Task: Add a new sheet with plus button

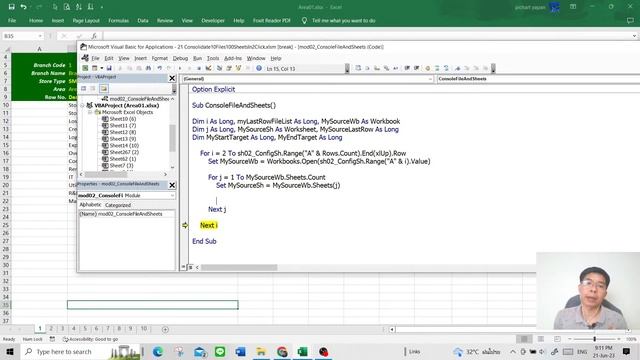Action: coord(165,329)
